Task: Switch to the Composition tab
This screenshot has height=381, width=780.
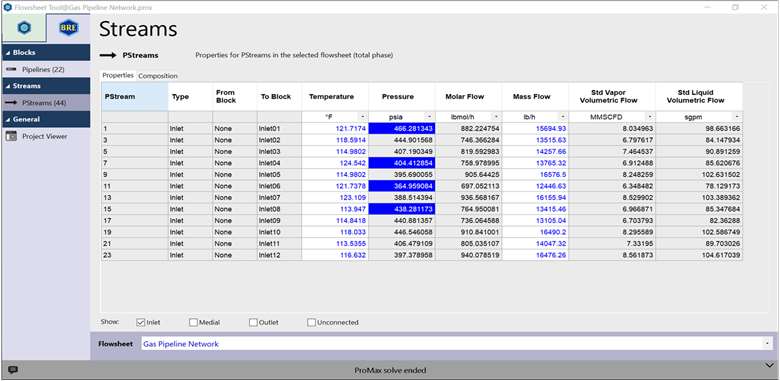Action: click(158, 76)
